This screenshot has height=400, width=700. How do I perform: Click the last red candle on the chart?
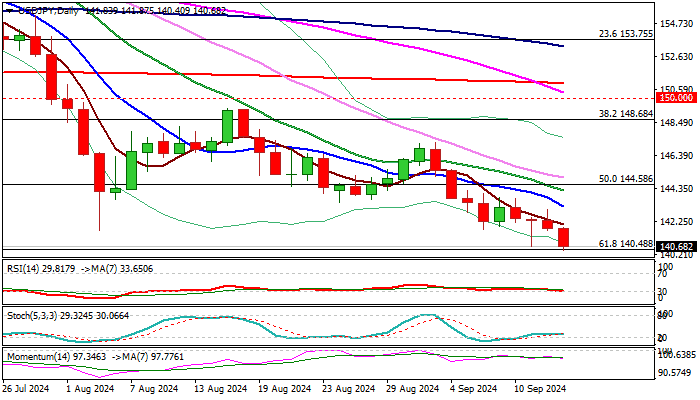[x=564, y=237]
